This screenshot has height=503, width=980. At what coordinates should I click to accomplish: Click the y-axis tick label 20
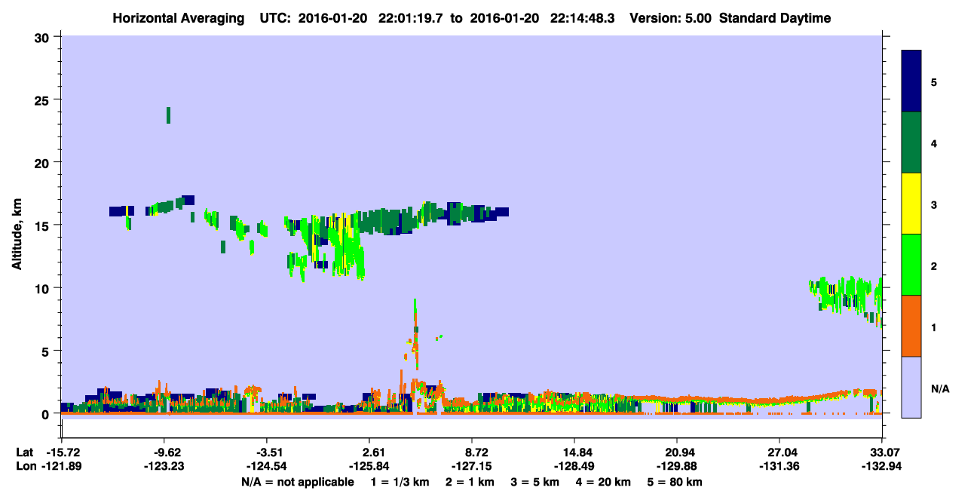[x=43, y=162]
